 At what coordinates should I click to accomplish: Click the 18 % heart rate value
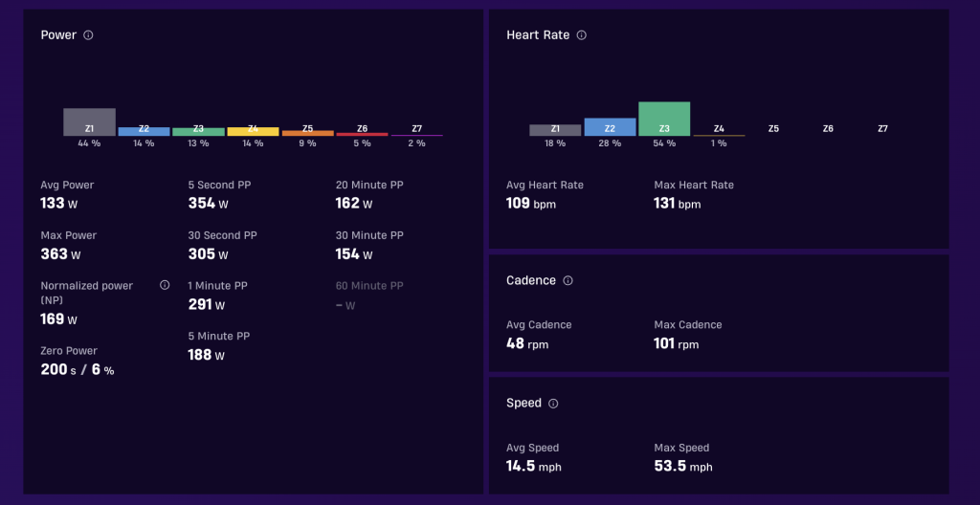[555, 143]
